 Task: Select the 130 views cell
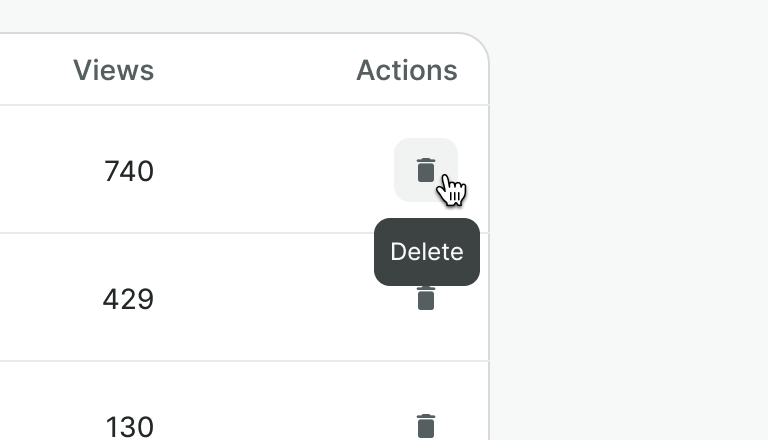(130, 427)
